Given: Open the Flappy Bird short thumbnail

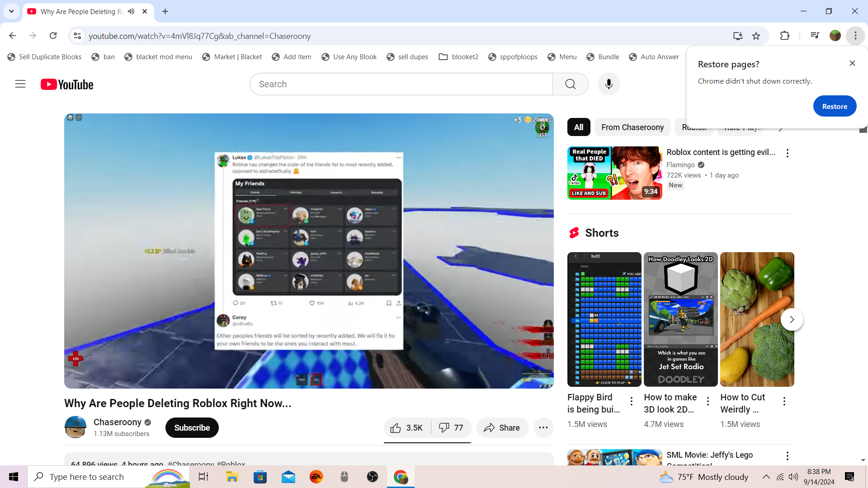Looking at the screenshot, I should pyautogui.click(x=604, y=319).
